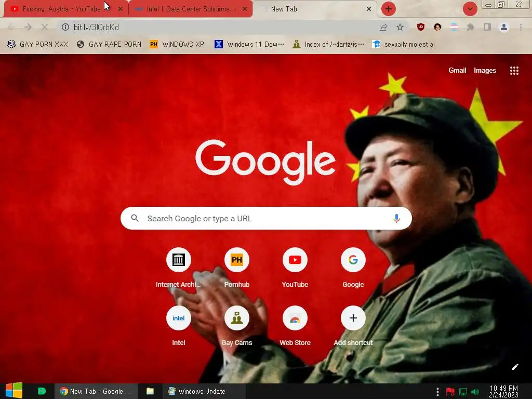View site information icon in address bar
Screen dimensions: 532x399
coord(65,27)
